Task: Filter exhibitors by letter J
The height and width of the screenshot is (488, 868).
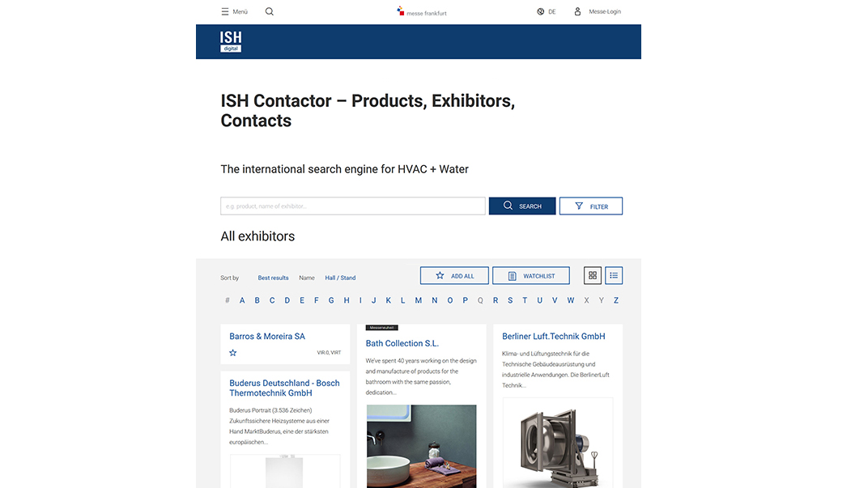Action: pyautogui.click(x=373, y=300)
